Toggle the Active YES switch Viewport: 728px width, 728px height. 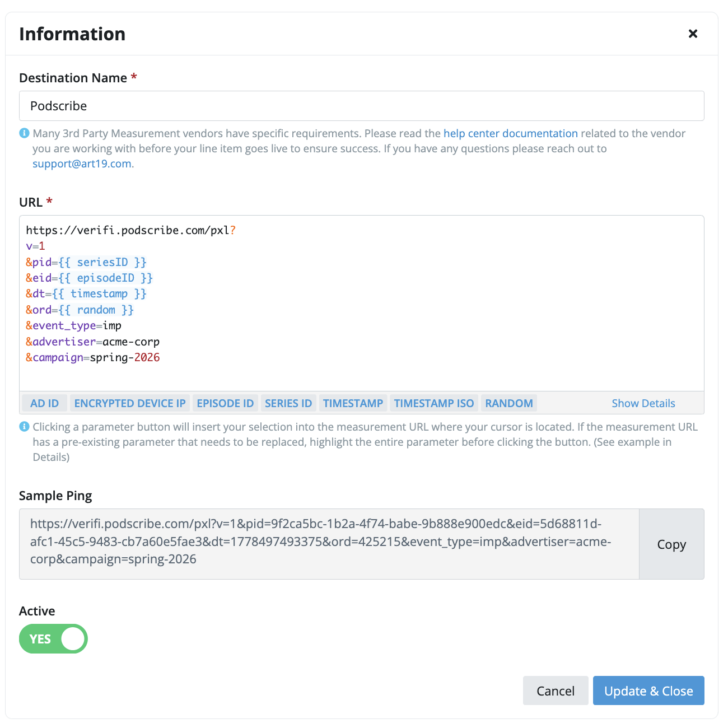click(53, 639)
